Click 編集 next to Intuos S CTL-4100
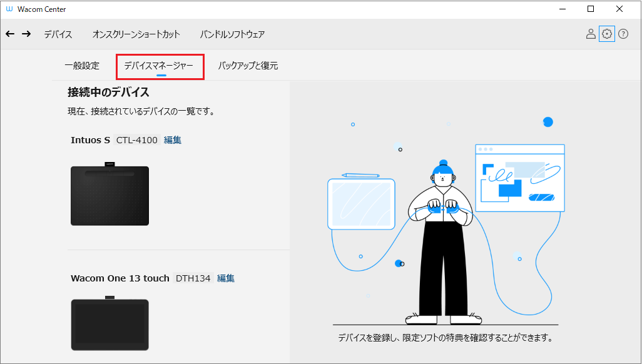 [x=173, y=140]
